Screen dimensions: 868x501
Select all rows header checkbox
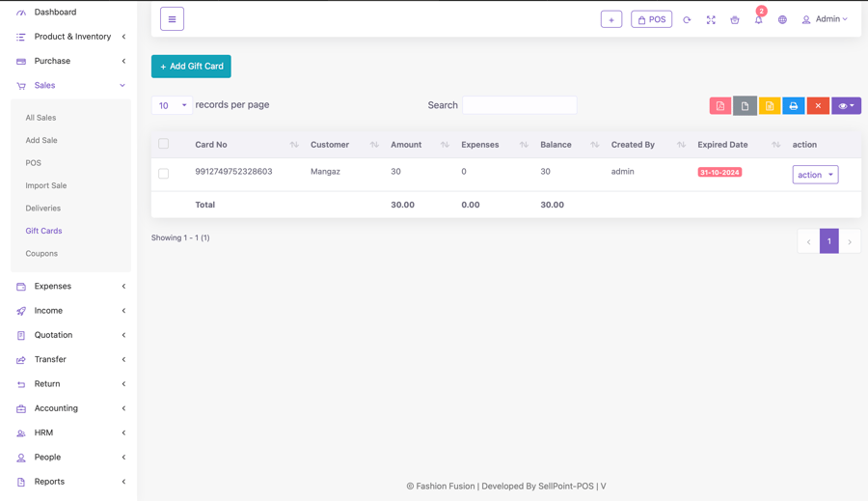coord(164,144)
